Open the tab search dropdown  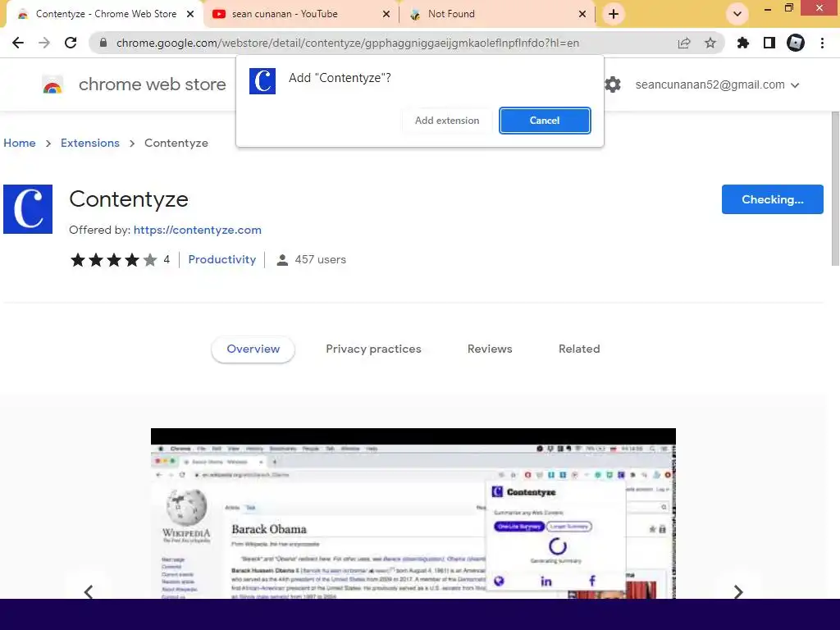[737, 14]
